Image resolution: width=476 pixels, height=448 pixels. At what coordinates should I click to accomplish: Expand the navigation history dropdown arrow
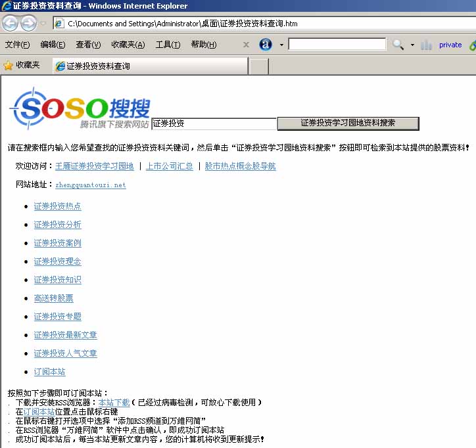(x=43, y=24)
